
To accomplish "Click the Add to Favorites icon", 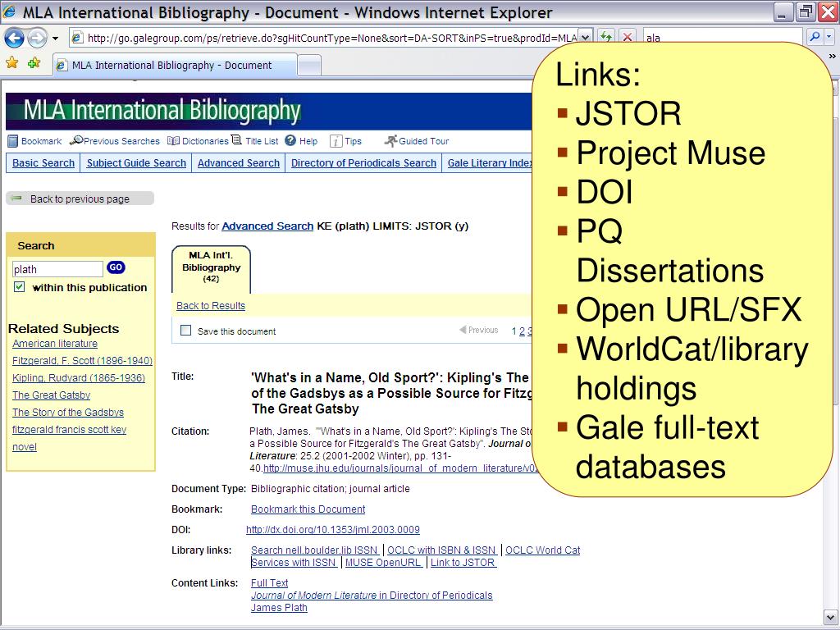I will pyautogui.click(x=34, y=64).
